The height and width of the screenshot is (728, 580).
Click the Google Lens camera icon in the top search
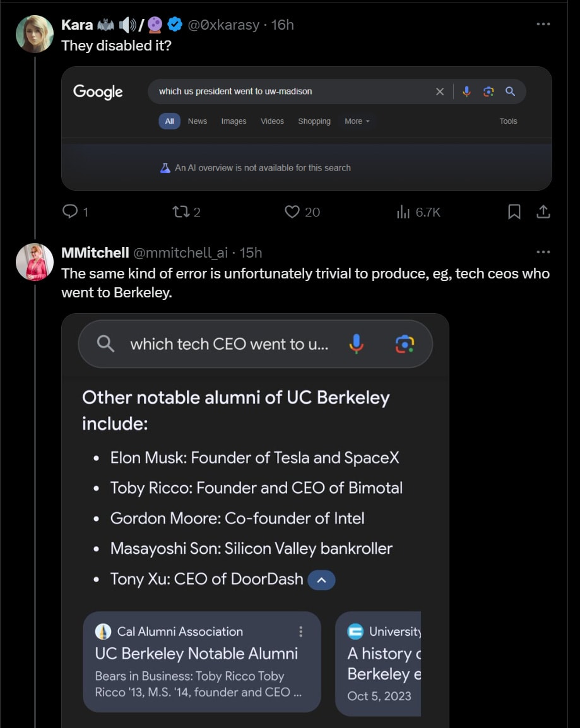488,92
